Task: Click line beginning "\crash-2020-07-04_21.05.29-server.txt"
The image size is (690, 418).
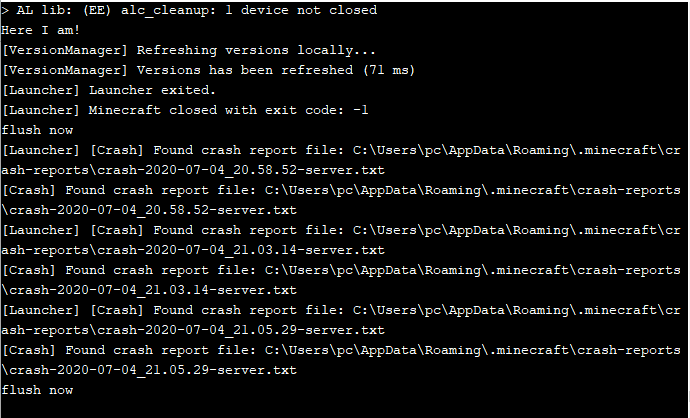Action: coord(150,370)
